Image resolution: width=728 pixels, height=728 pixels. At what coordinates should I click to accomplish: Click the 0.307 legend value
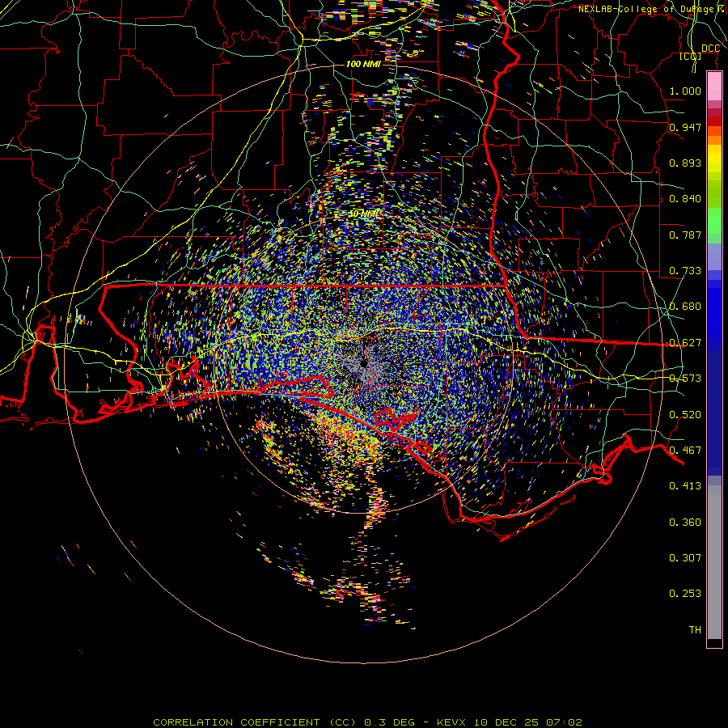click(685, 558)
